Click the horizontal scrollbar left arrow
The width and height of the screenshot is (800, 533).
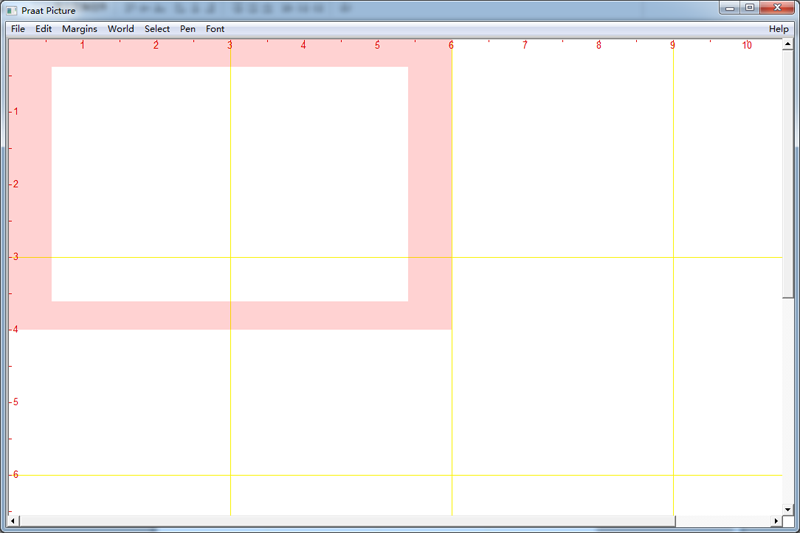point(13,521)
